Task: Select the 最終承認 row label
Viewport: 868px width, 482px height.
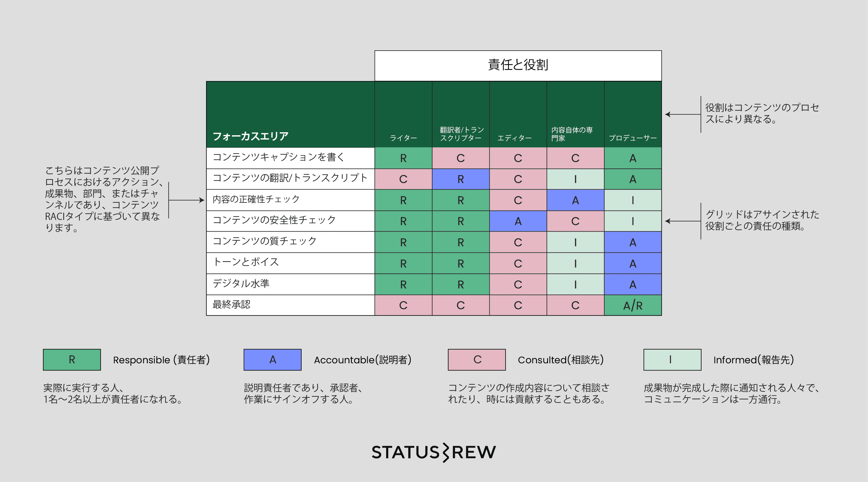Action: [x=231, y=305]
